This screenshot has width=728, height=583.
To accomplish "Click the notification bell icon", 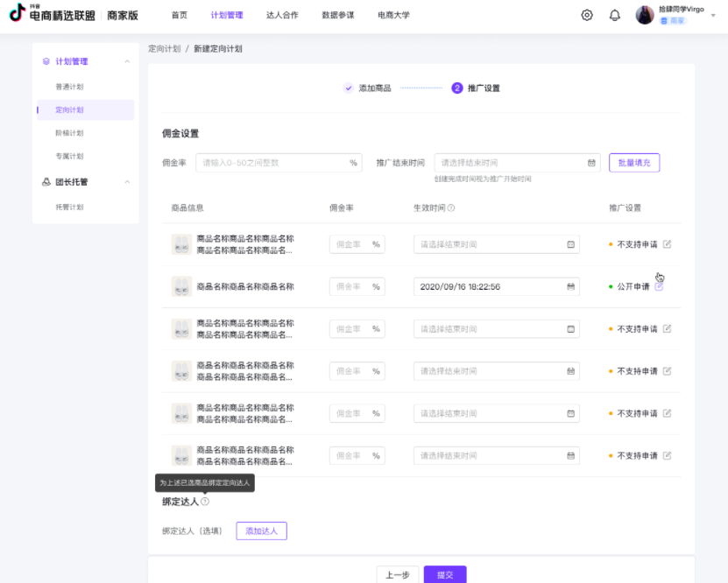I will point(615,16).
